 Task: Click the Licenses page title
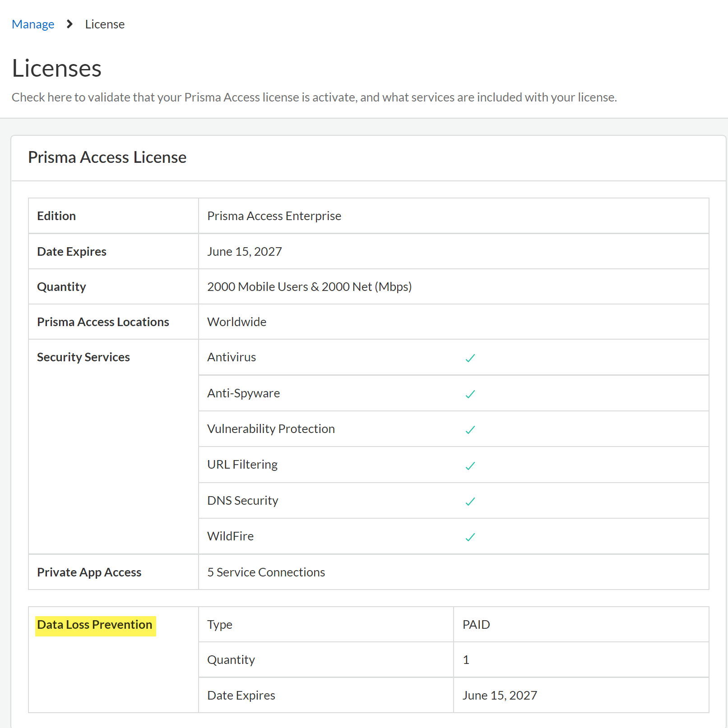click(57, 69)
